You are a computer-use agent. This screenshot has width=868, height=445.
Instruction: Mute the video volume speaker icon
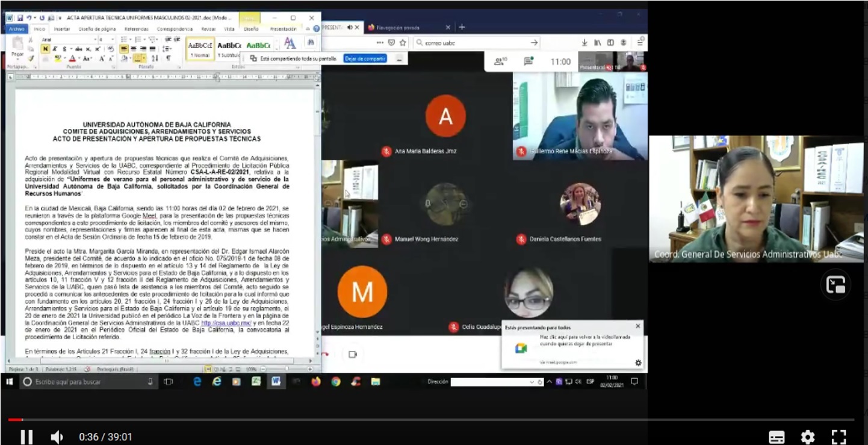(x=57, y=437)
